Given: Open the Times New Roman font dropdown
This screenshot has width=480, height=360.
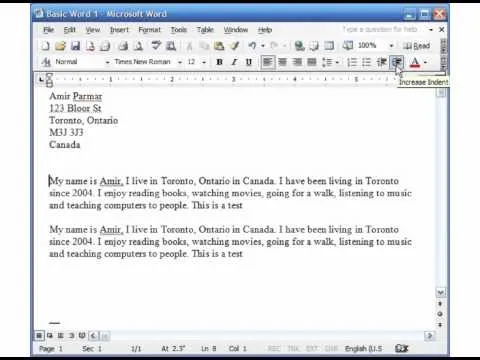Looking at the screenshot, I should pos(180,62).
